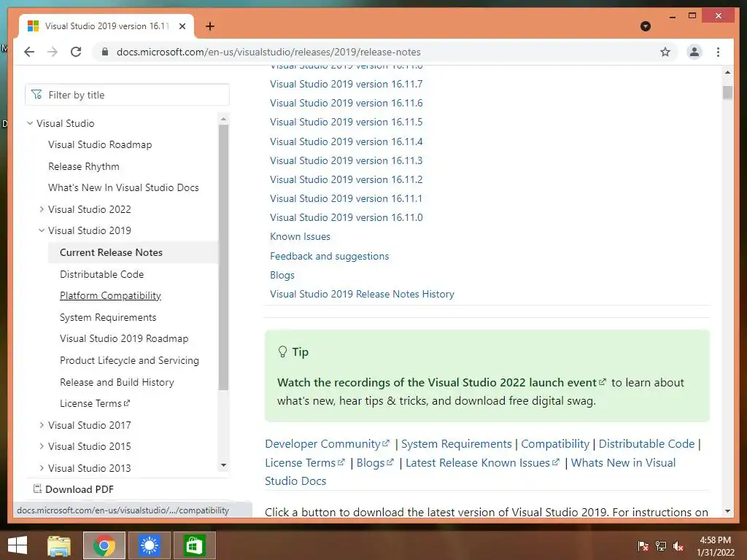Open Visual Studio Roadmap in sidebar
This screenshot has height=560, width=747.
click(100, 145)
